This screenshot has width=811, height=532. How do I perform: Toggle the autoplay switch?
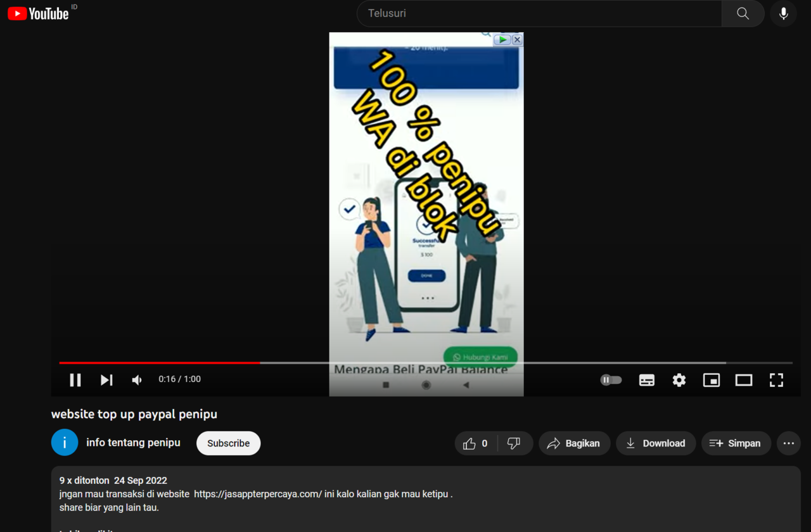point(611,380)
